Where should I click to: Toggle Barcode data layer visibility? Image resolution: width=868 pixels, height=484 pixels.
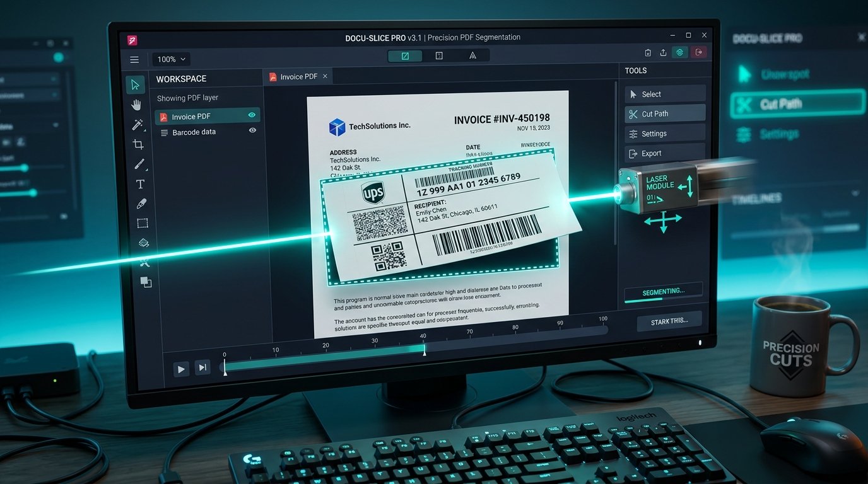(252, 130)
